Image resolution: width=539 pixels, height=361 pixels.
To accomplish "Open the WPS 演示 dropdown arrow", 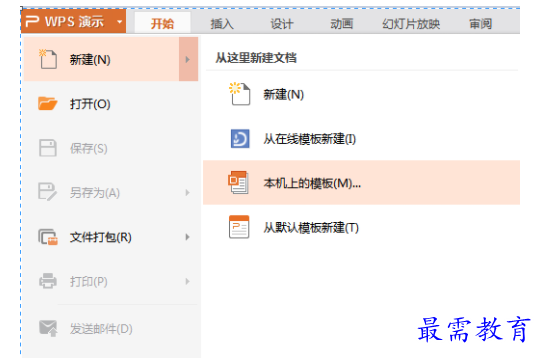I will pyautogui.click(x=120, y=22).
